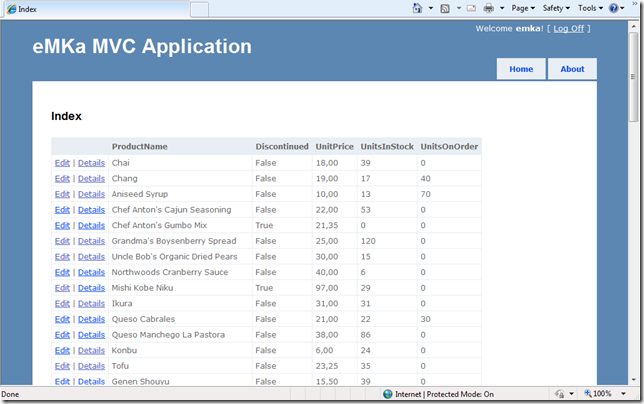View Details for Aniseed Syrup
644x404 pixels.
91,194
